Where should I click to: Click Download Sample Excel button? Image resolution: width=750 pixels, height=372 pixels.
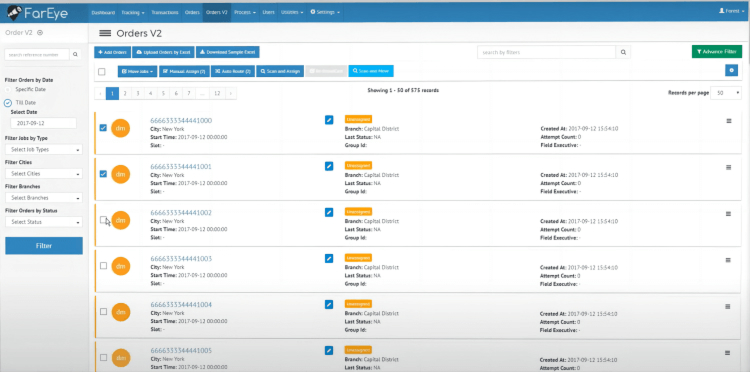pyautogui.click(x=228, y=52)
